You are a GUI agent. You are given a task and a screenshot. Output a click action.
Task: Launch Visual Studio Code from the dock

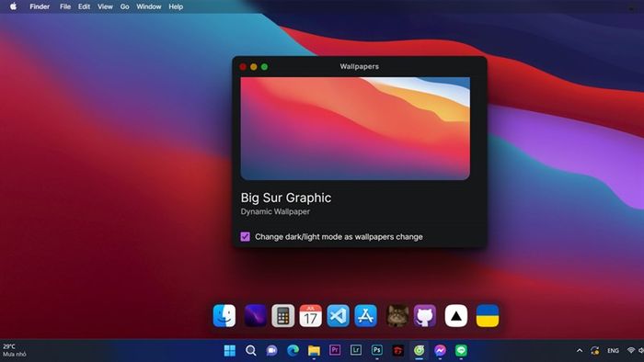[x=338, y=316]
